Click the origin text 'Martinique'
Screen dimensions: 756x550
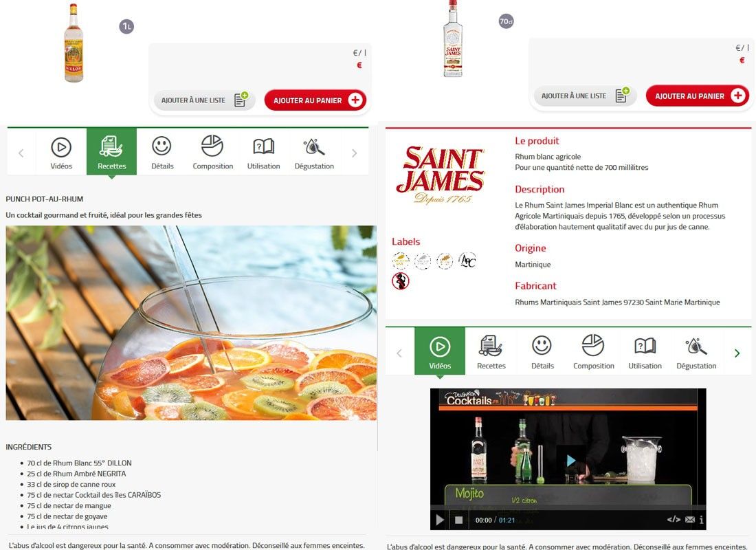tap(533, 265)
